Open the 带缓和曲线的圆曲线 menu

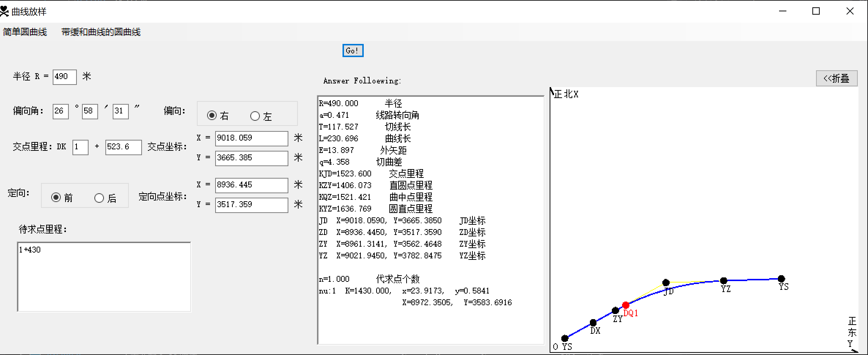pyautogui.click(x=101, y=32)
